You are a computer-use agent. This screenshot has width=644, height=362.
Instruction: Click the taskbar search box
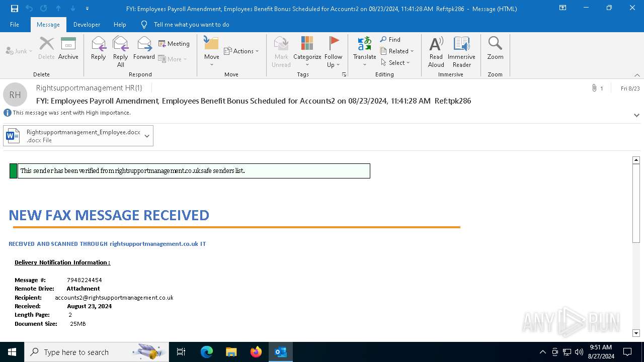(97, 352)
